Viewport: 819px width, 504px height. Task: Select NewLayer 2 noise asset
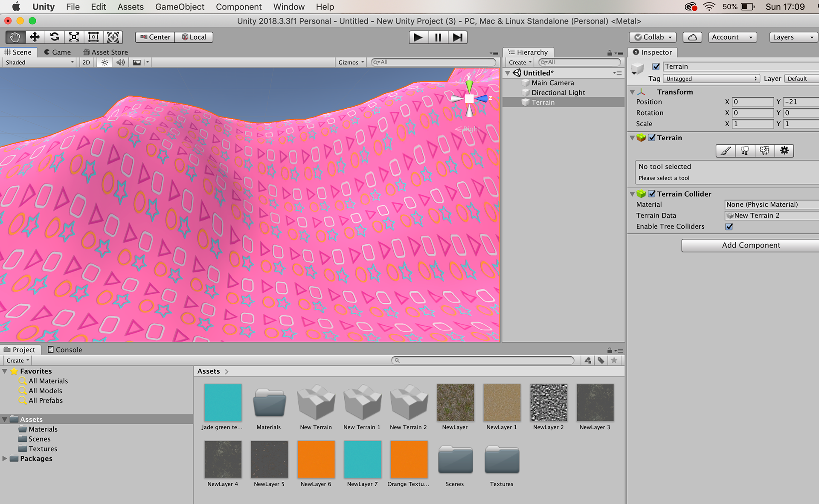pyautogui.click(x=548, y=407)
